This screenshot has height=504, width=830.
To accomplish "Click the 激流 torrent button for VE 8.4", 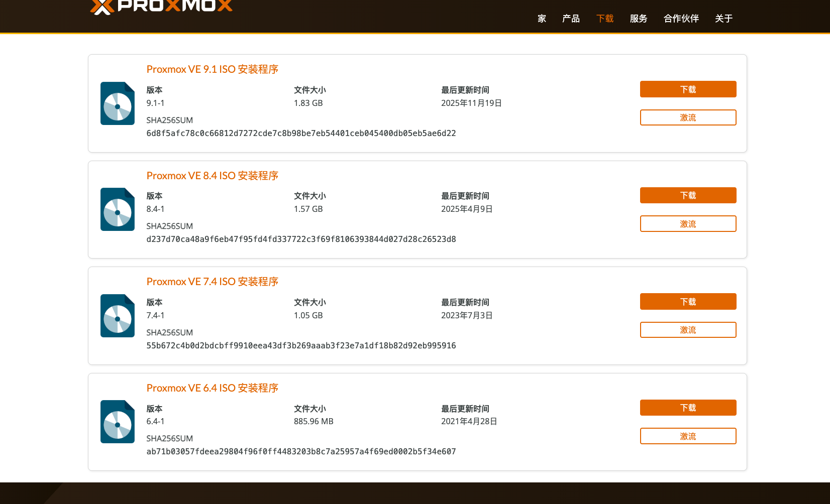I will (x=688, y=224).
